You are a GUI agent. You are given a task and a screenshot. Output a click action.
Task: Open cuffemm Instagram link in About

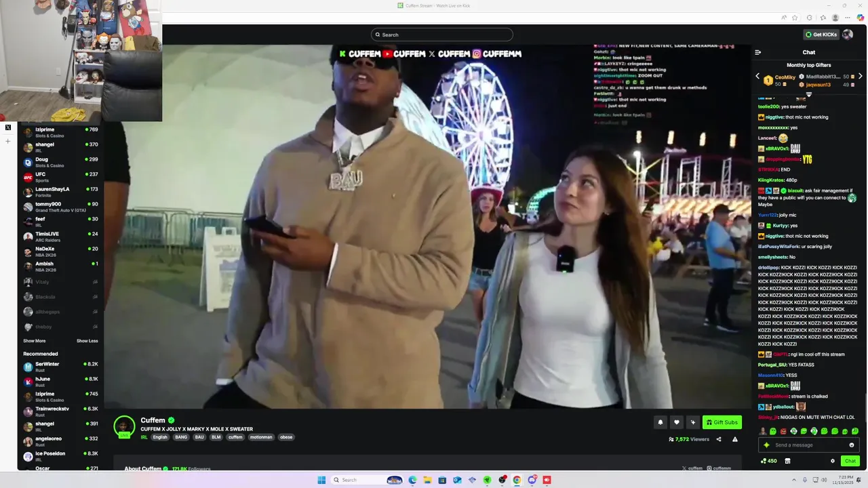719,468
